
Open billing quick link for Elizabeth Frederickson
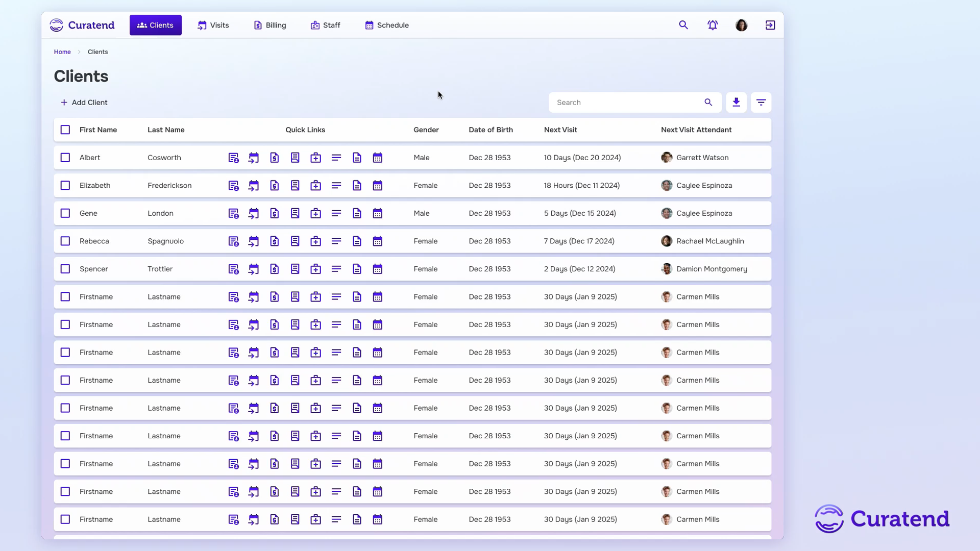[x=275, y=186]
